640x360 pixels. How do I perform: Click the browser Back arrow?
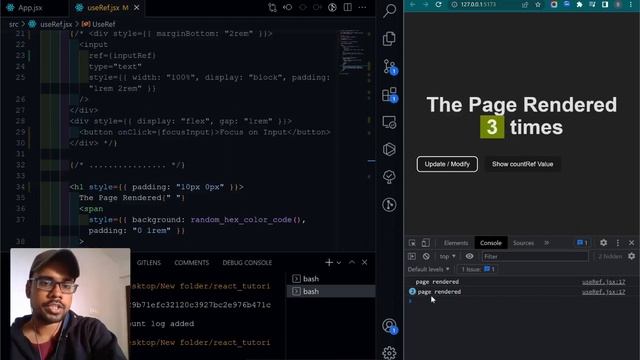pos(412,4)
